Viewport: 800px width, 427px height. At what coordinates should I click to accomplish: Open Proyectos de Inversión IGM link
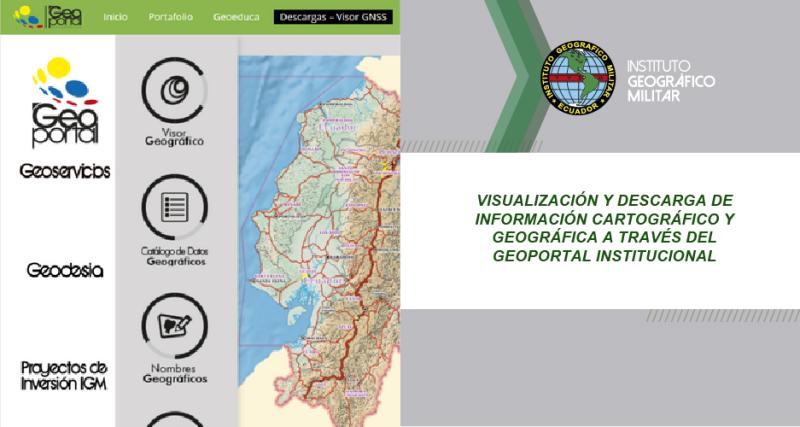(x=65, y=375)
